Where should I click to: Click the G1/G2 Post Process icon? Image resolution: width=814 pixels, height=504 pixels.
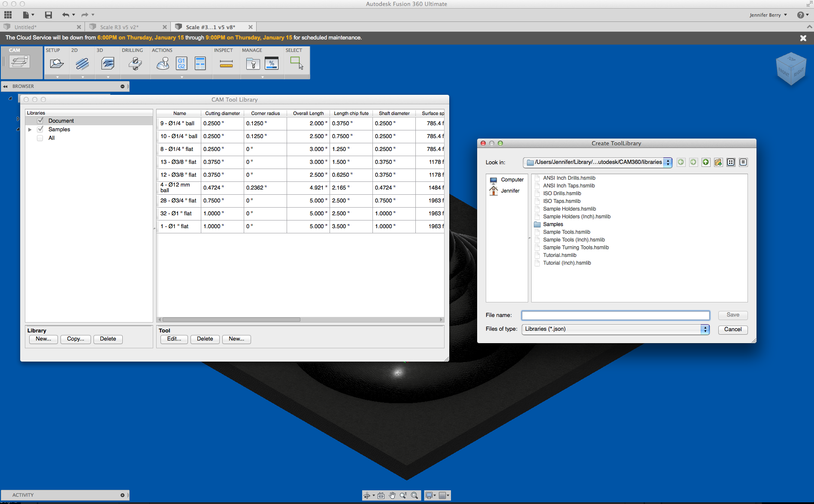pos(181,63)
